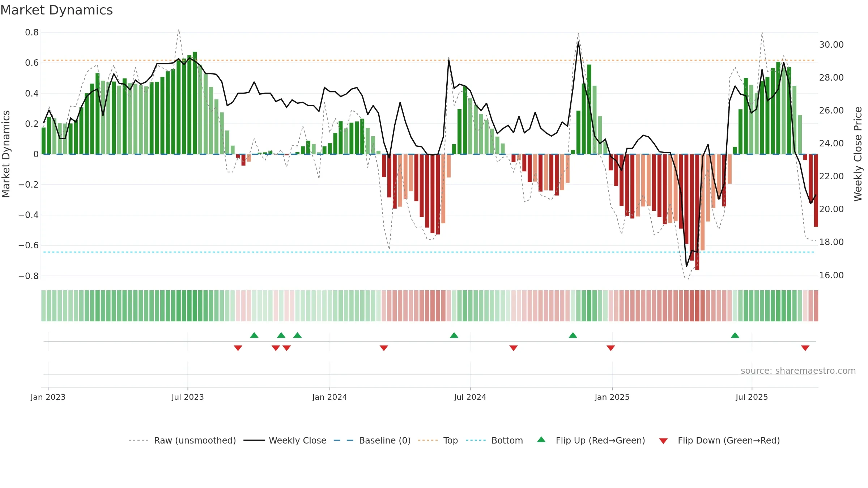Click the Jul 2024 x-axis label

[x=470, y=397]
